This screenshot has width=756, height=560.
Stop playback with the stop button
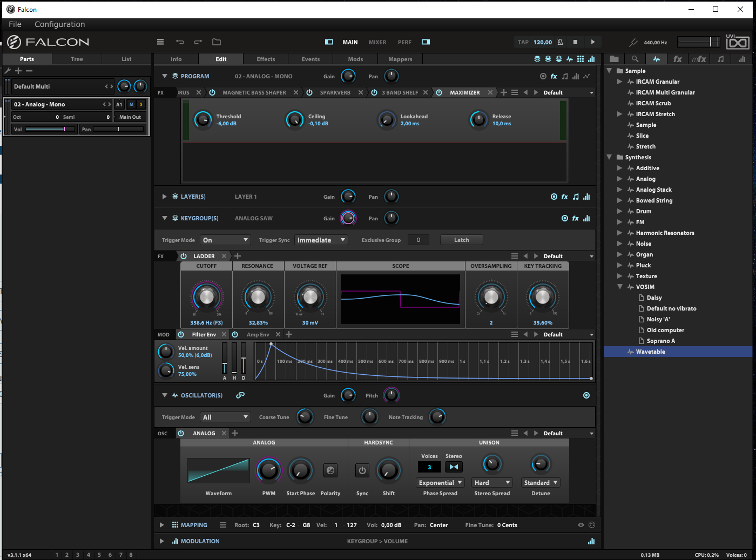coord(575,42)
